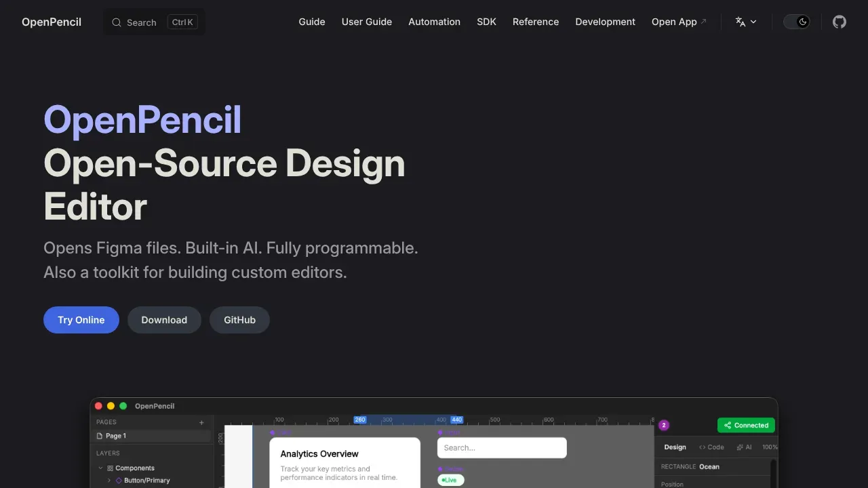Go to the Automation section
The image size is (868, 488).
coord(434,22)
